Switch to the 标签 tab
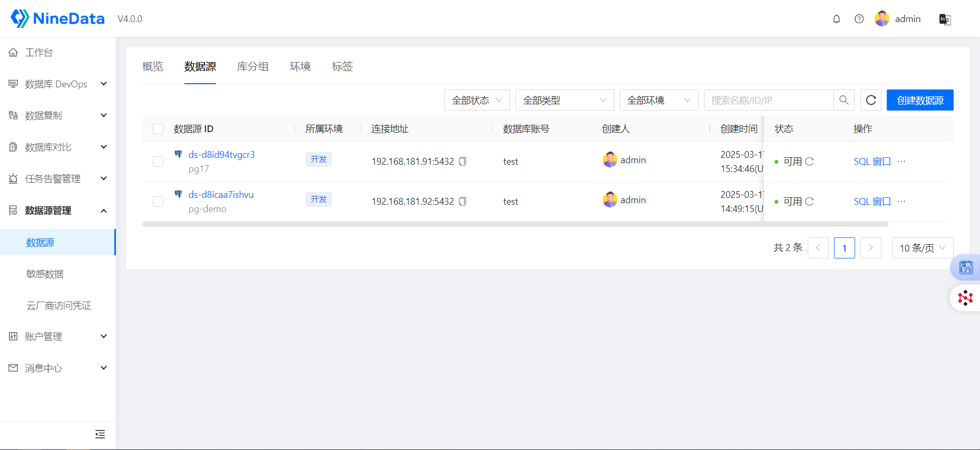 tap(342, 66)
